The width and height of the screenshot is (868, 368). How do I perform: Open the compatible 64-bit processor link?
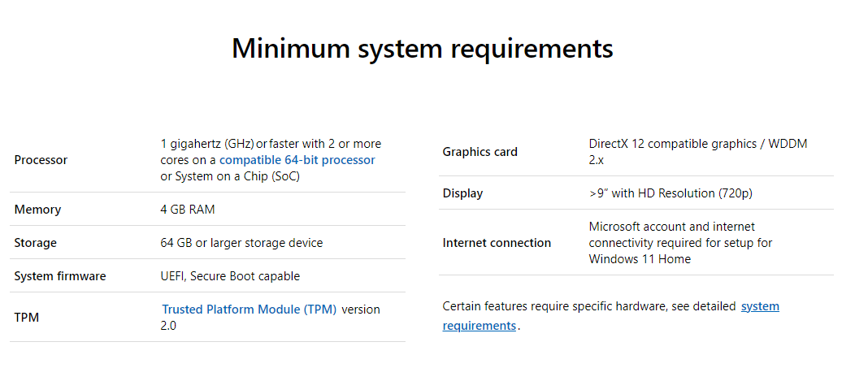297,160
